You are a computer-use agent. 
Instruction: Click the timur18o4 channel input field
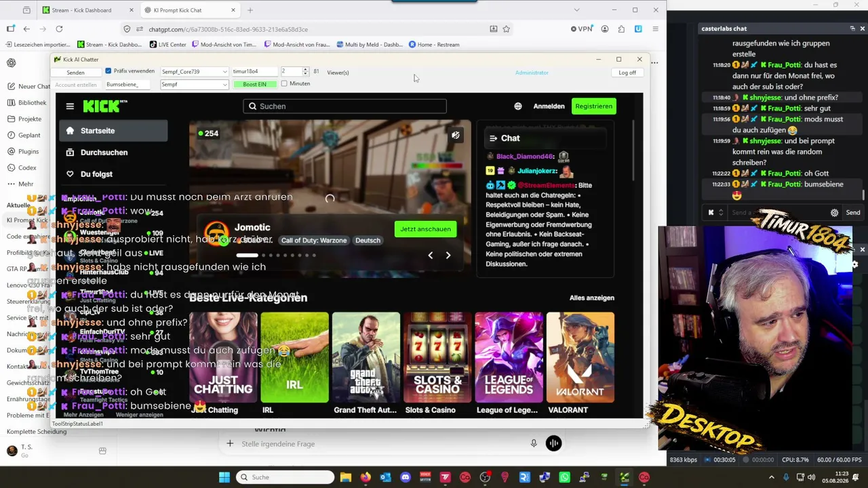[254, 72]
